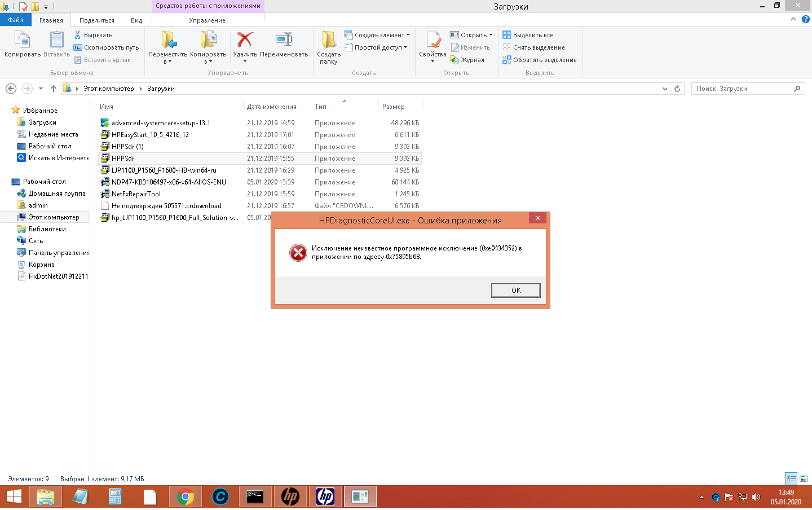Click Скопировать путь in ribbon
The image size is (812, 510).
click(106, 47)
